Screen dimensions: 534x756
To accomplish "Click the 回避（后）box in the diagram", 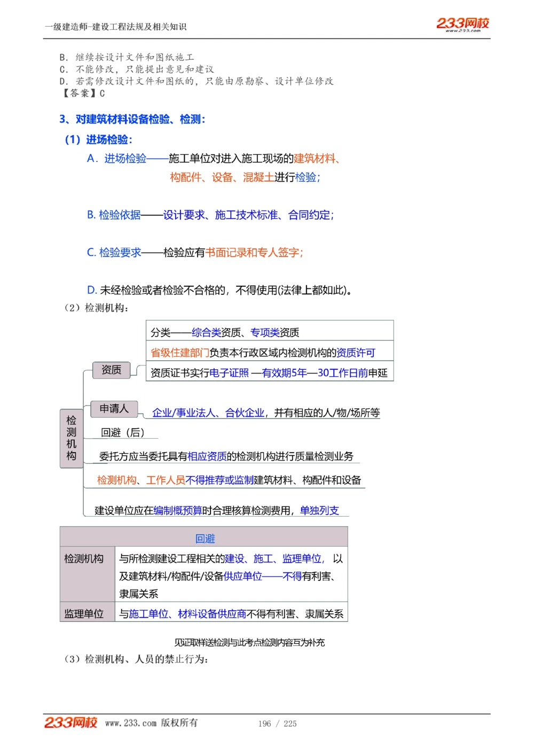I will tap(122, 432).
